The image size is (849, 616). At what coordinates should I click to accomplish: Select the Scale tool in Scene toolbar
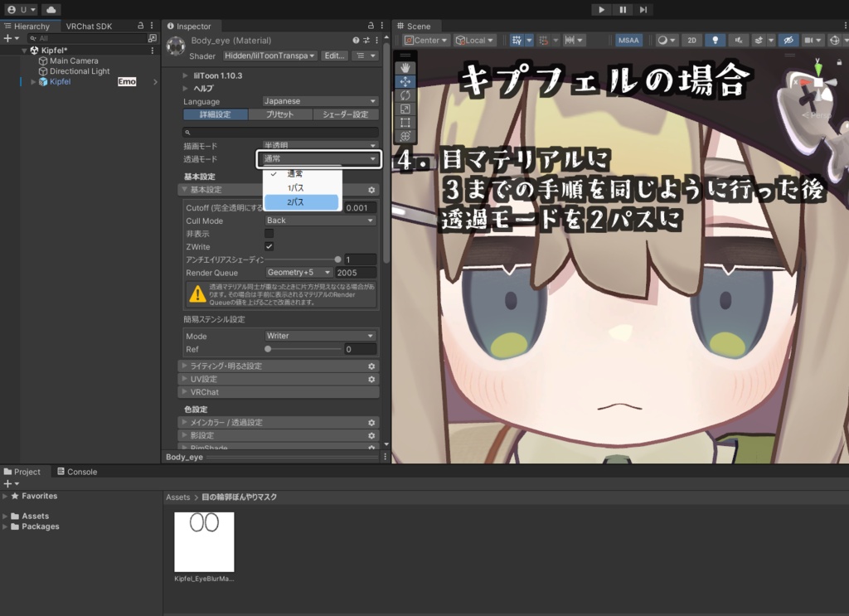coord(405,109)
